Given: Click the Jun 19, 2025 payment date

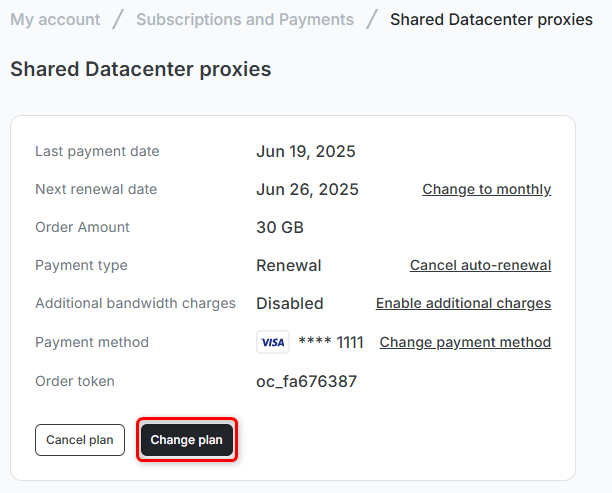Looking at the screenshot, I should point(306,152).
